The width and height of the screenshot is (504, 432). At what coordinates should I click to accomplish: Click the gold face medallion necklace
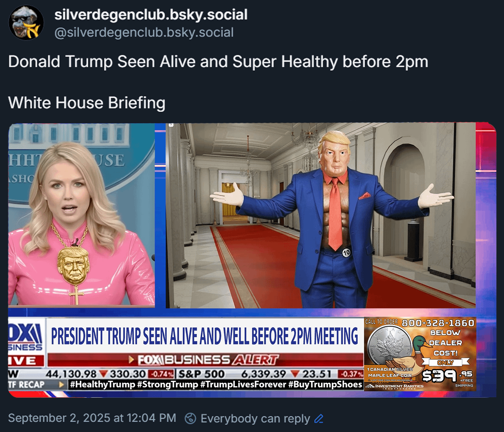click(x=74, y=265)
